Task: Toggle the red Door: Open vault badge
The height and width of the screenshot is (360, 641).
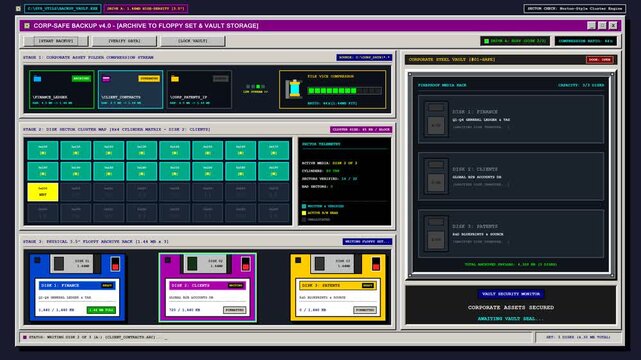Action: pos(600,60)
